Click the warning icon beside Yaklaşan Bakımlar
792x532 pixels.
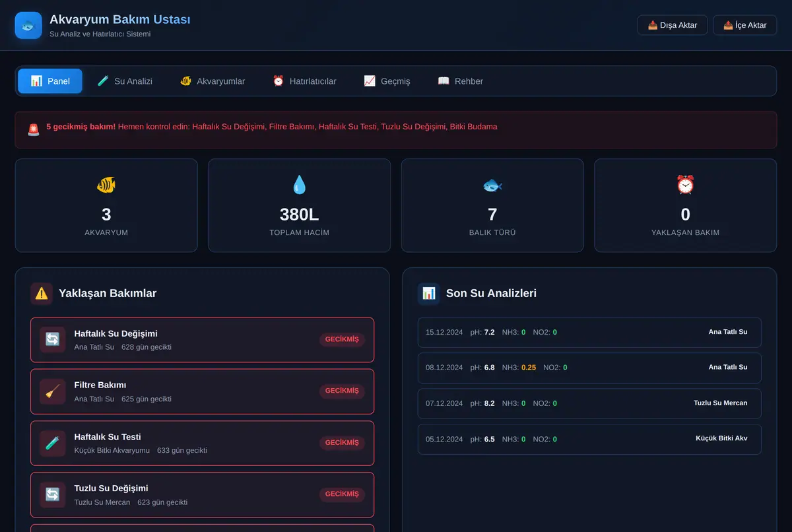coord(42,294)
